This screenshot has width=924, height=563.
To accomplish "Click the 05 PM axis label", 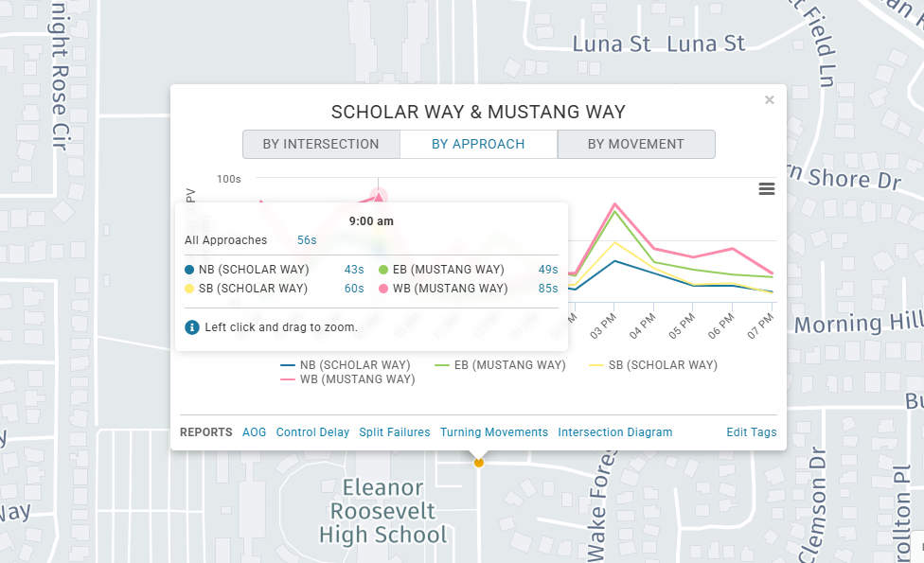I will point(682,325).
